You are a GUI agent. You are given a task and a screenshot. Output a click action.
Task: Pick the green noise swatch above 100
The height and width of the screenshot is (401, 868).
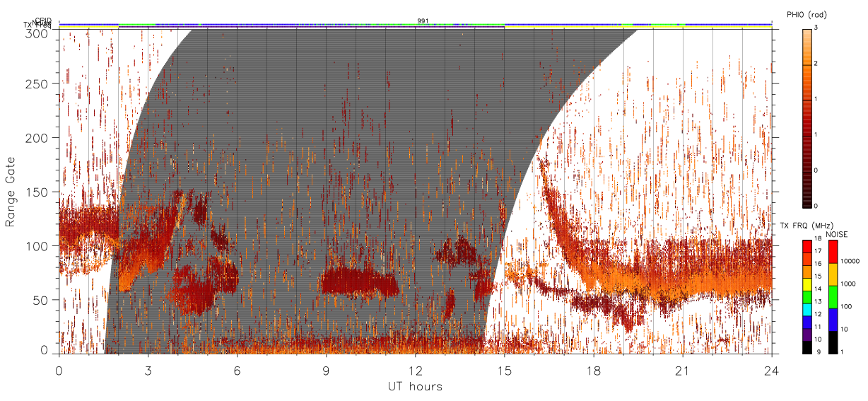[833, 297]
